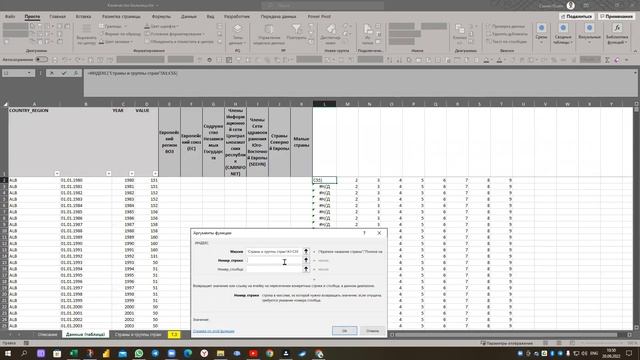Open Excel from the Windows taskbar
Screen dimensions: 640x360
(73, 353)
